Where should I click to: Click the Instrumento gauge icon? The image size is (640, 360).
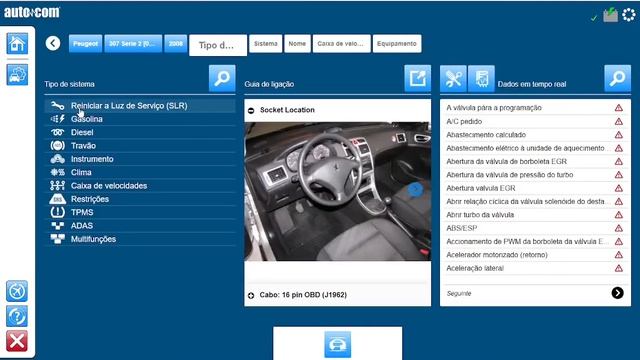click(58, 159)
